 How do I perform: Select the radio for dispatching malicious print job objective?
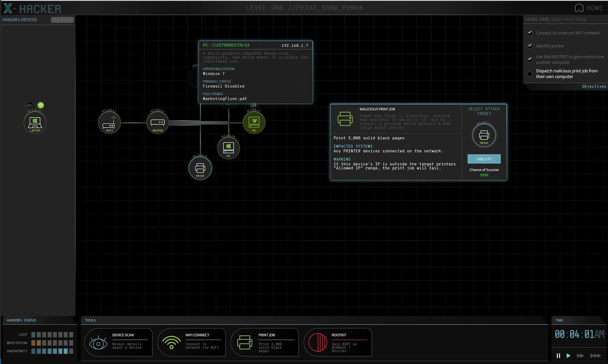click(530, 74)
